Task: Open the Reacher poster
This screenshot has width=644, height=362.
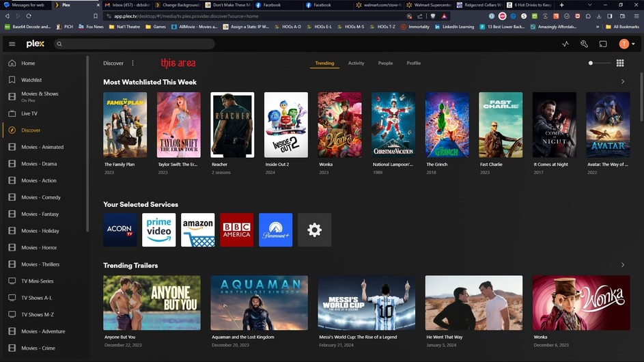Action: pos(232,125)
